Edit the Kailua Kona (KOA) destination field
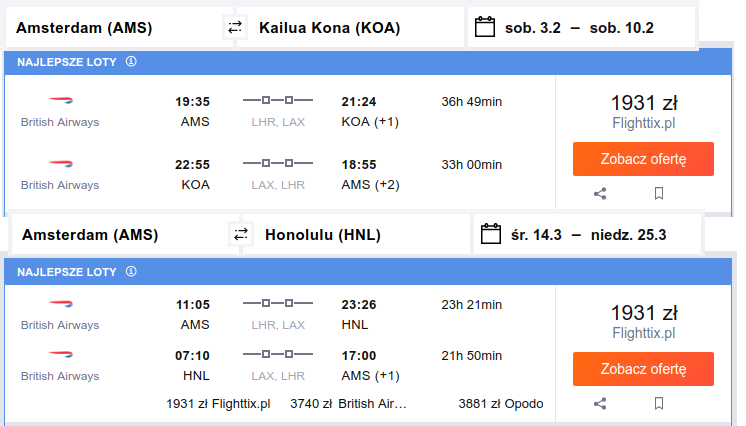 350,28
